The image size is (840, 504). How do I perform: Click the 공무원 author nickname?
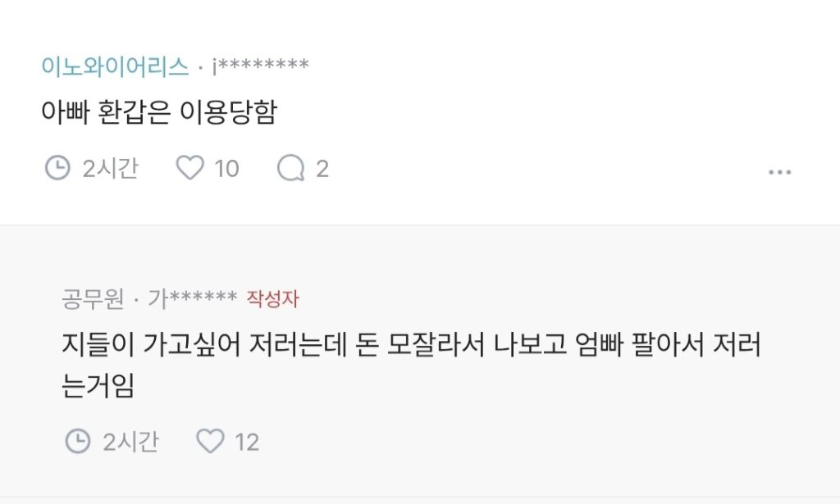click(91, 297)
